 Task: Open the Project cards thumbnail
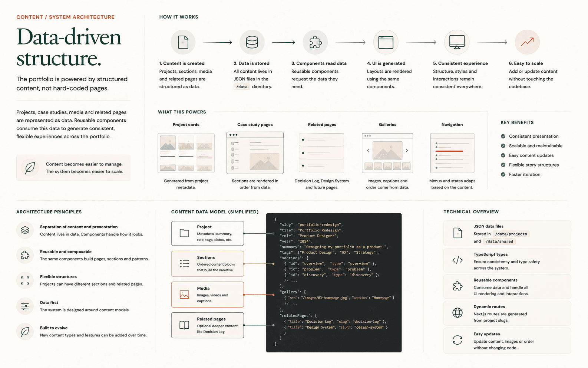pos(186,153)
